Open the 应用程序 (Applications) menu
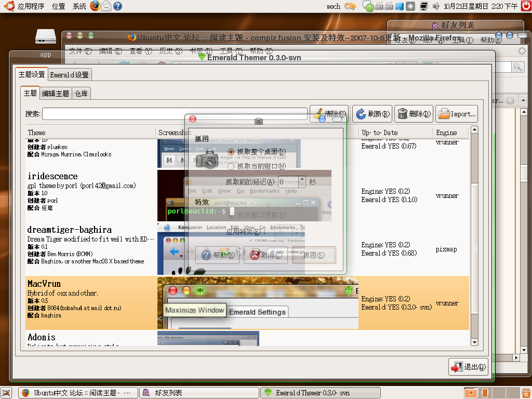Screen dimensions: 532x399 pos(31,6)
